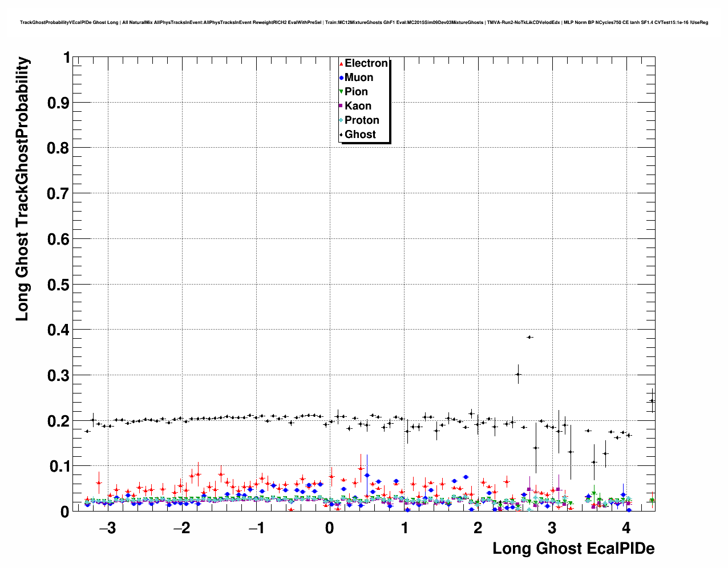Click the red triangle marker beside Electron
Image resolution: width=728 pixels, height=568 pixels.
[x=341, y=64]
